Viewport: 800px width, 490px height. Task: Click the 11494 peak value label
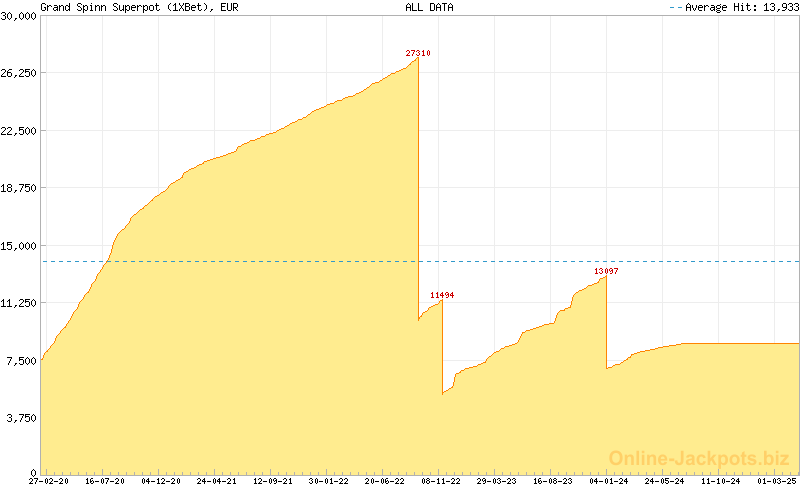pos(443,295)
